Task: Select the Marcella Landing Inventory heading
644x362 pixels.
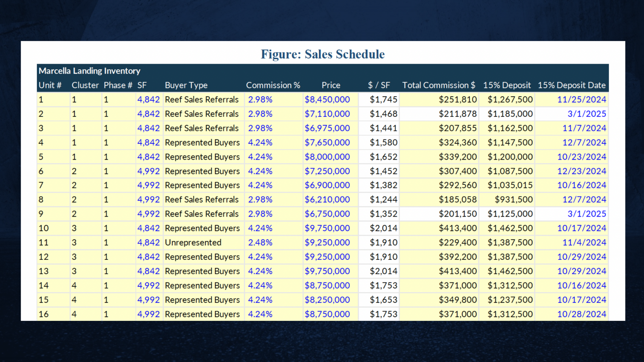Action: (89, 71)
